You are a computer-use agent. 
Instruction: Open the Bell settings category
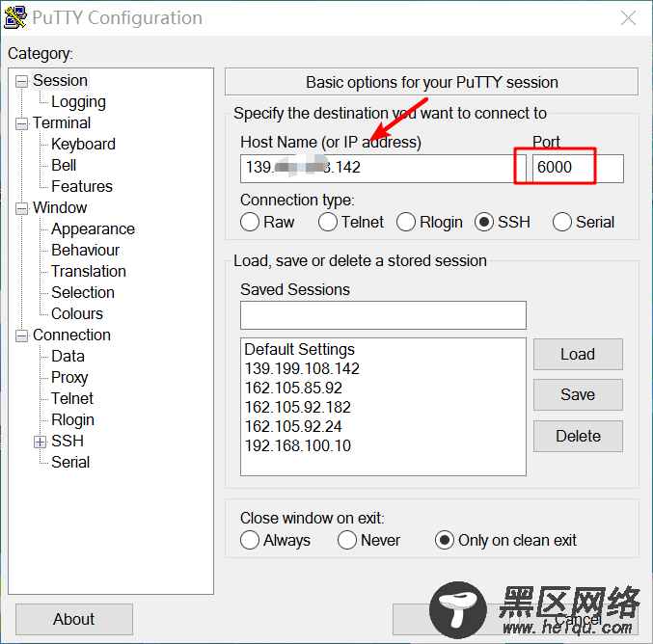(64, 165)
